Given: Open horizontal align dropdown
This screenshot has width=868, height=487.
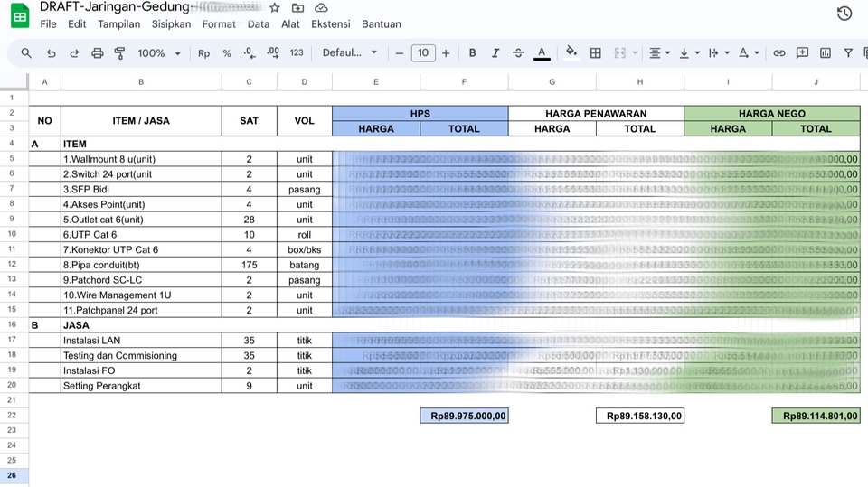Looking at the screenshot, I should click(x=659, y=53).
